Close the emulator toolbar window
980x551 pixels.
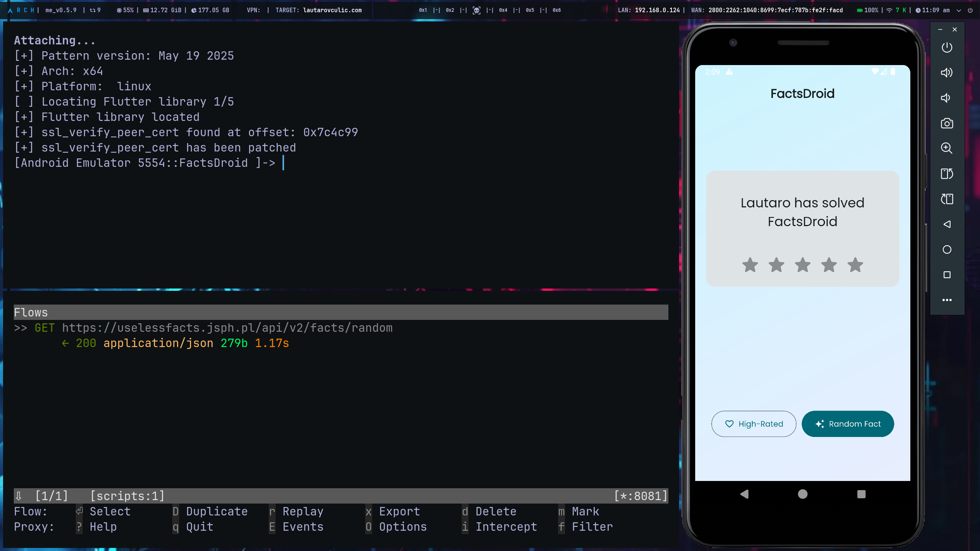tap(954, 29)
